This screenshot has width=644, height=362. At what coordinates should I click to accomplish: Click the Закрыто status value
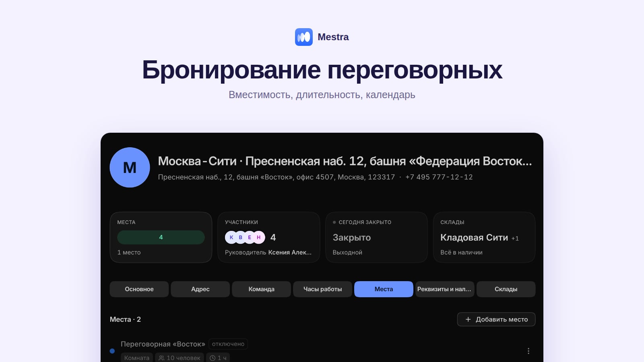352,238
